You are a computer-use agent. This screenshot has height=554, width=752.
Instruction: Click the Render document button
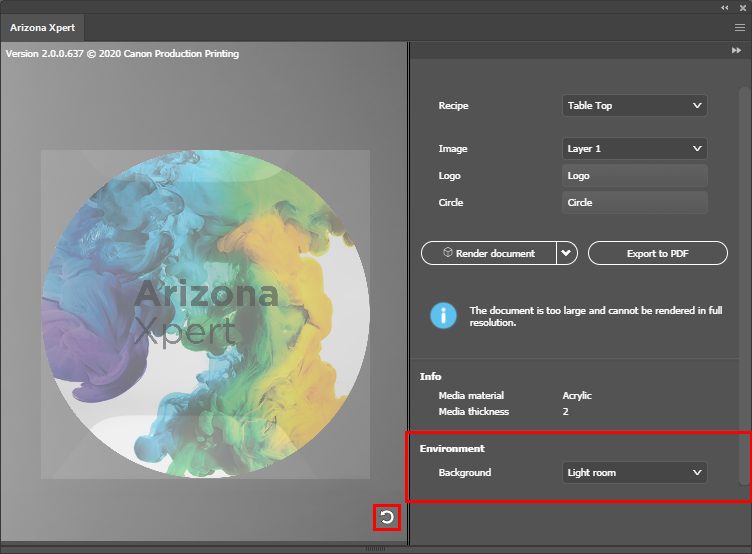[488, 253]
